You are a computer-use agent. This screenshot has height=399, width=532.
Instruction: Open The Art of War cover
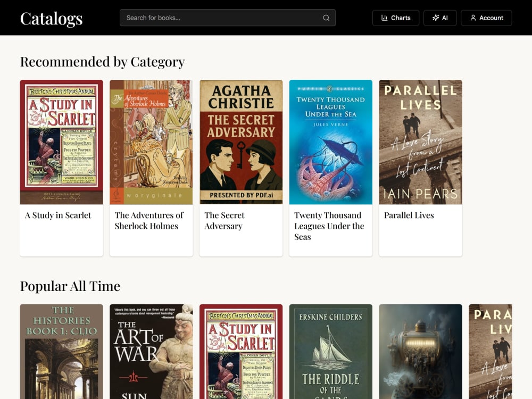click(x=151, y=352)
